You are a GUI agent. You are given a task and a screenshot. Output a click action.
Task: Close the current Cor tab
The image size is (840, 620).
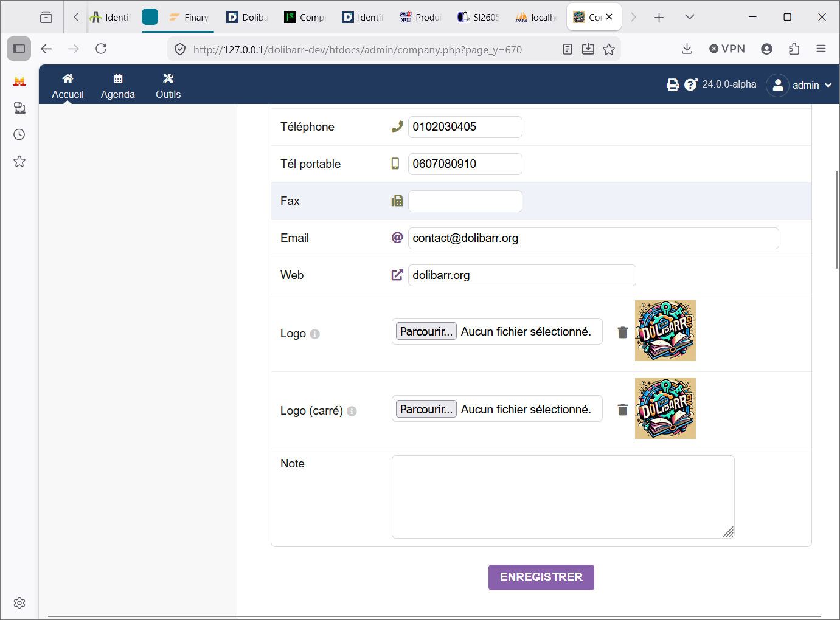pos(609,17)
